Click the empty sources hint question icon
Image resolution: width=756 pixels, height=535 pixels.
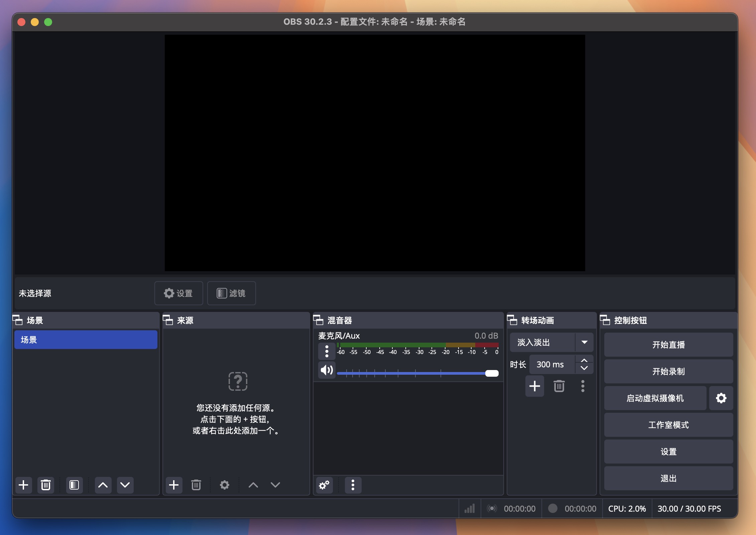tap(238, 381)
